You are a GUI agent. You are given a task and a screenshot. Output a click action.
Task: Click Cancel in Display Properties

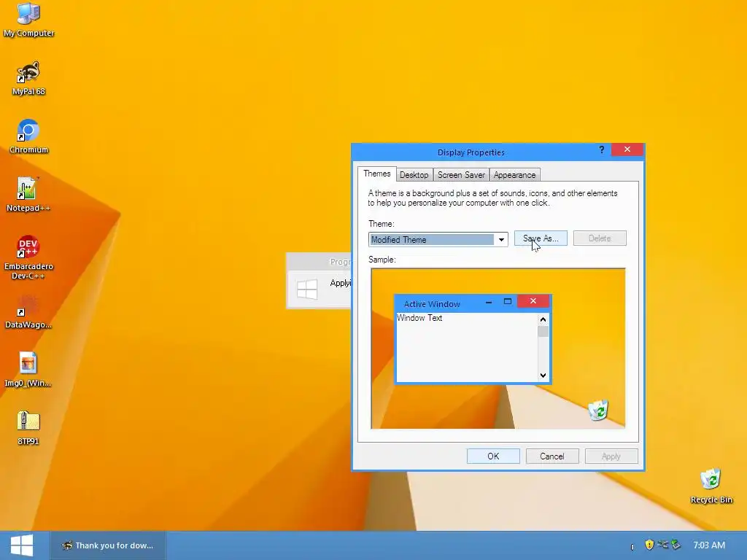point(552,456)
